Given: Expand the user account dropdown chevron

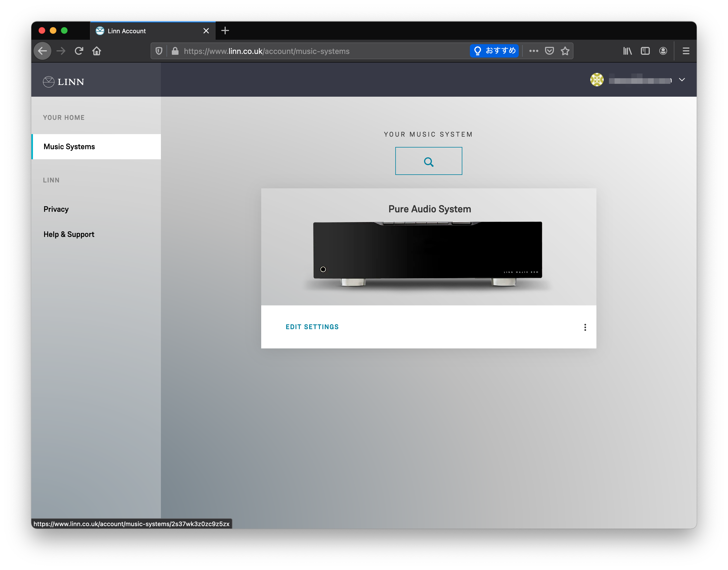Looking at the screenshot, I should 682,80.
